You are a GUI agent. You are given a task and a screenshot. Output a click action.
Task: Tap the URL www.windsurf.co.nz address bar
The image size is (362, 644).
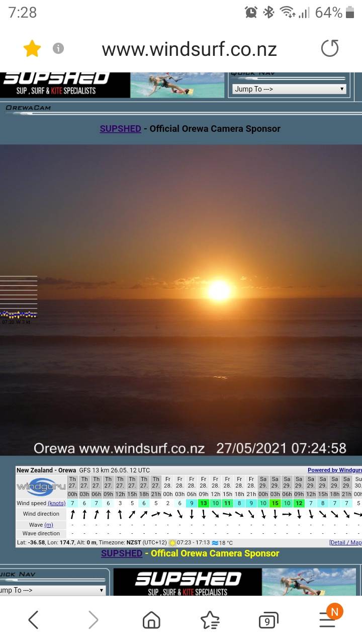[x=189, y=49]
